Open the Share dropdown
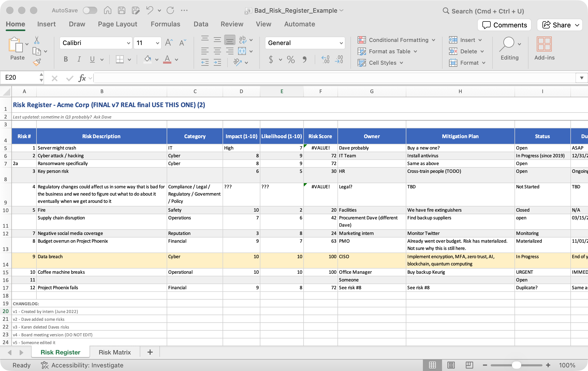588x371 pixels. tap(578, 25)
